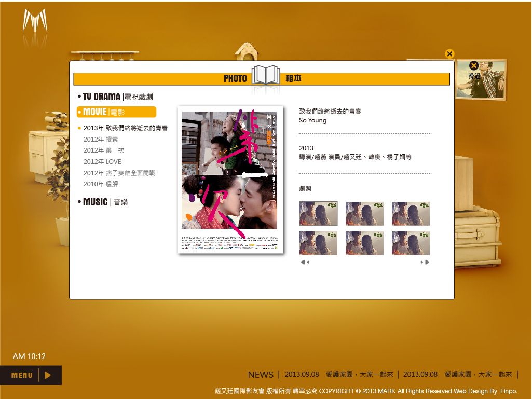The height and width of the screenshot is (399, 532).
Task: Click the open book icon in the PHOTO header
Action: coord(266,75)
